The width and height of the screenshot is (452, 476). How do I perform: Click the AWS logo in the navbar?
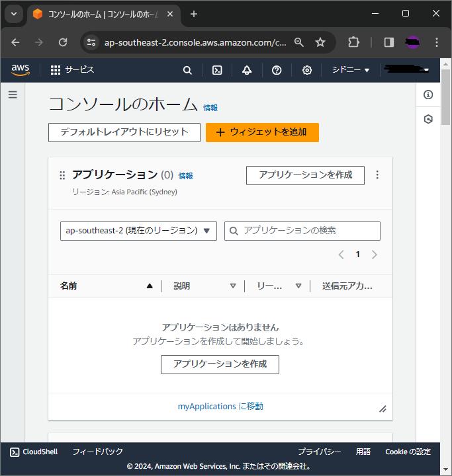pos(21,70)
